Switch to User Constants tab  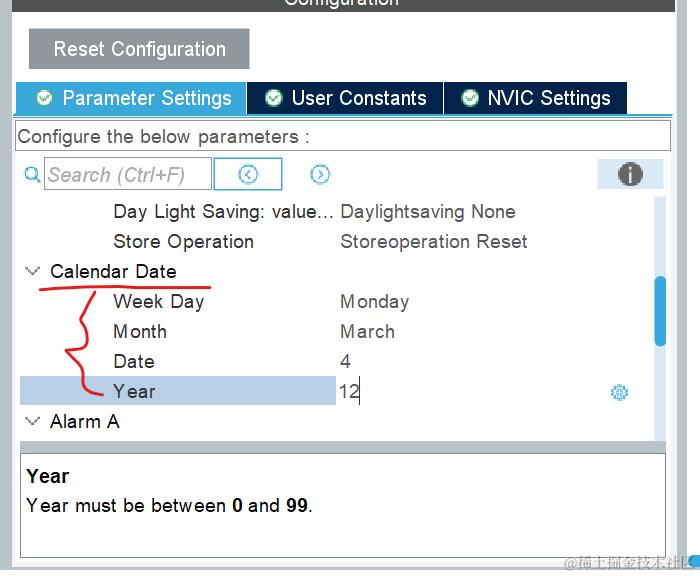click(x=358, y=98)
